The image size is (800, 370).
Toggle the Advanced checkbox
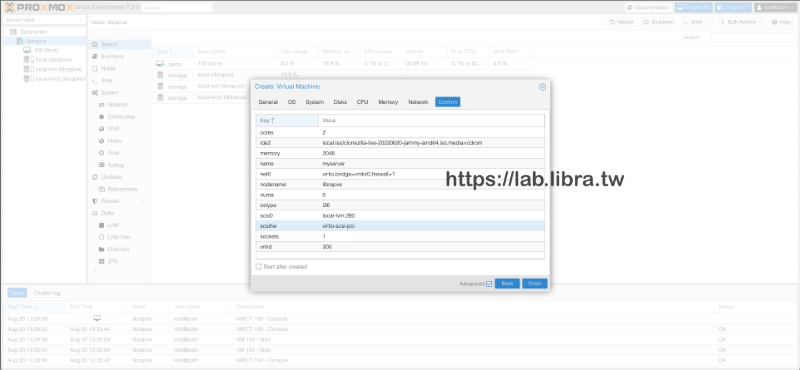pyautogui.click(x=489, y=284)
